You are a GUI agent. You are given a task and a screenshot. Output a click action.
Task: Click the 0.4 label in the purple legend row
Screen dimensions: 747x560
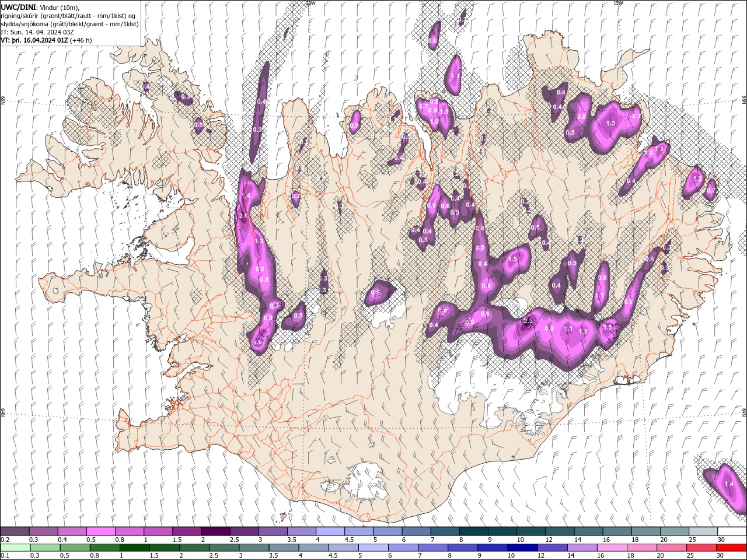(62, 540)
